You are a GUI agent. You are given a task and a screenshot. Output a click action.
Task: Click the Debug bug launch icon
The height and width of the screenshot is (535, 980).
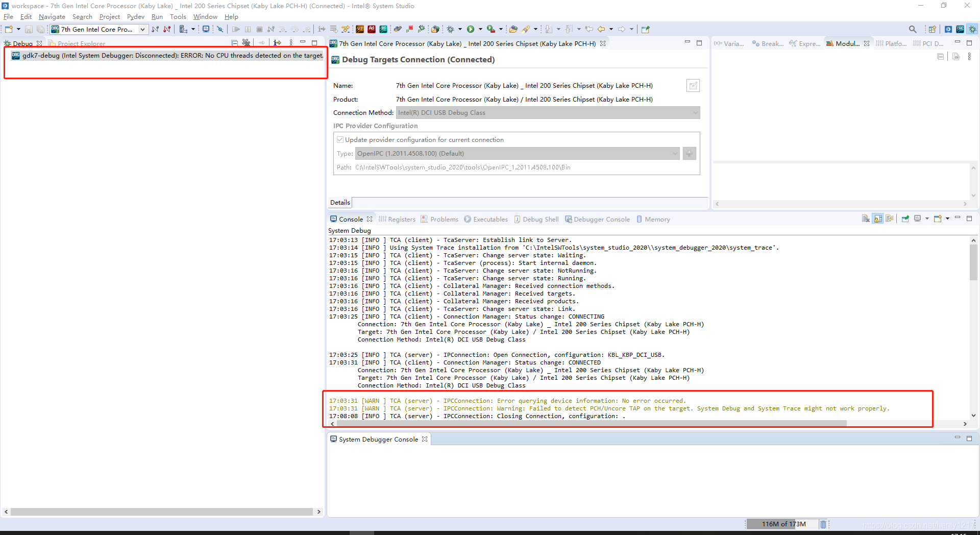click(x=451, y=29)
